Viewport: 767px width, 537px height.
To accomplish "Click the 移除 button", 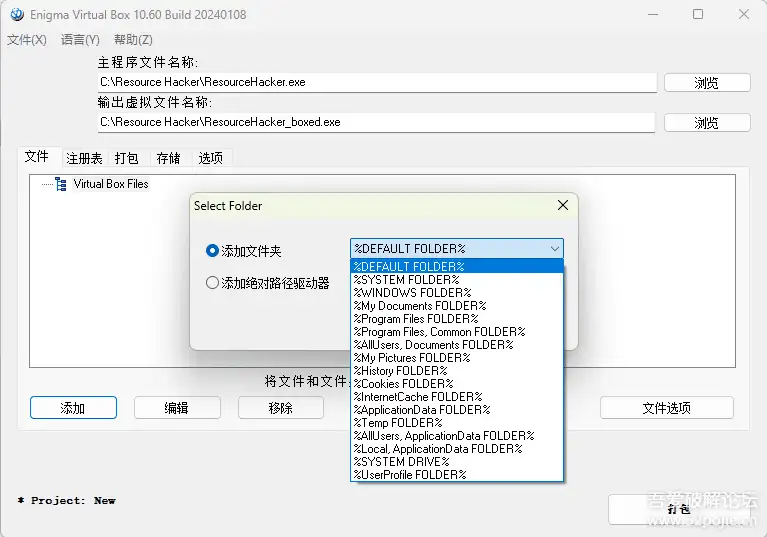I will (x=281, y=407).
